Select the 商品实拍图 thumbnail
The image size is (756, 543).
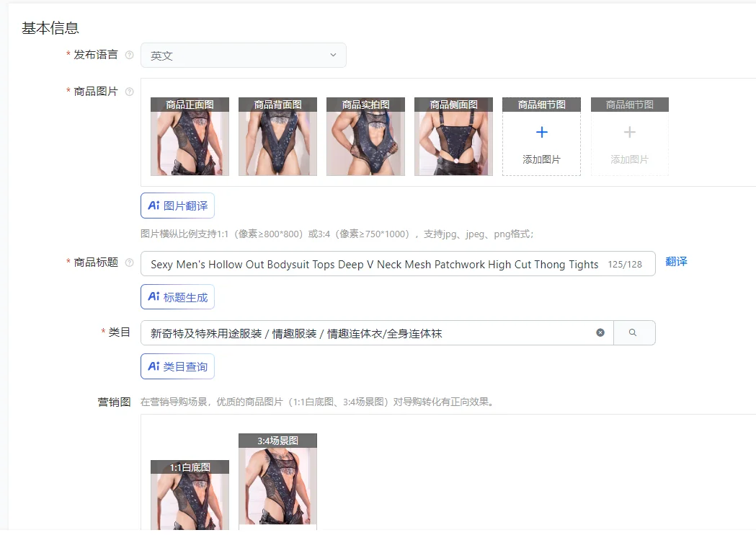coord(365,136)
